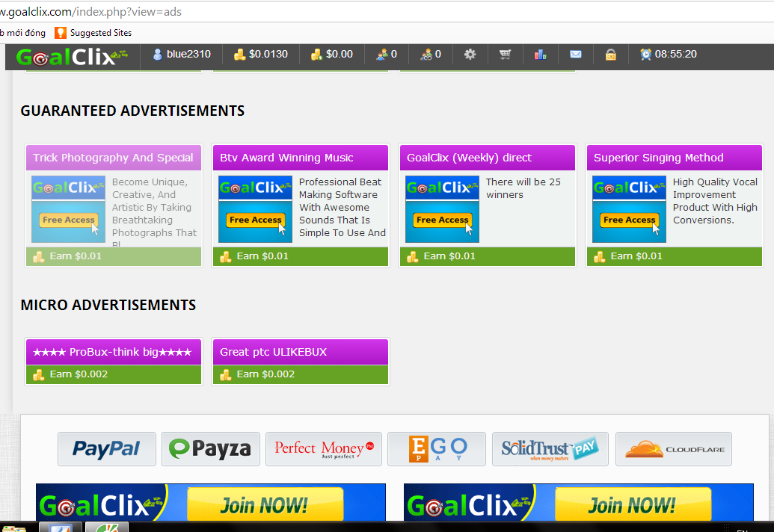View direct referrals icon in header
This screenshot has width=774, height=532.
(x=381, y=55)
